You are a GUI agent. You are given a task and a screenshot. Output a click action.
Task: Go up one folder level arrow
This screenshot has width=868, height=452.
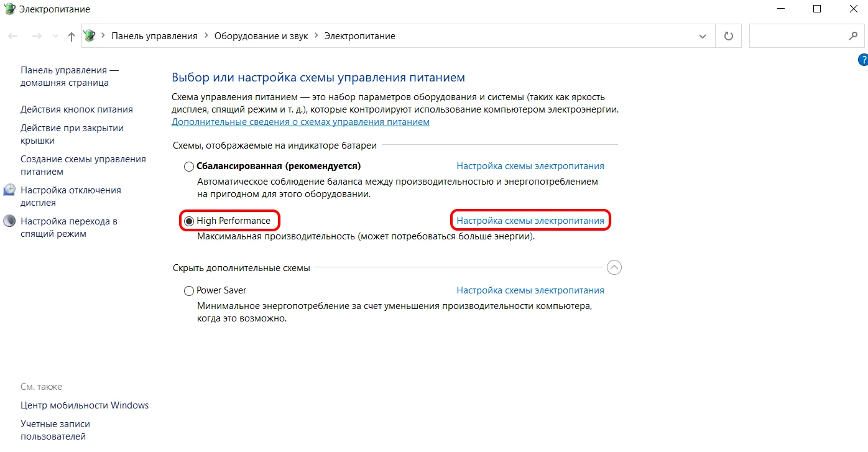tap(71, 37)
